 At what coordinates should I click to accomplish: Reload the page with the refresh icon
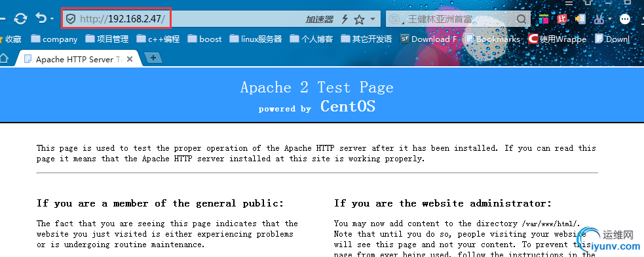(x=20, y=18)
